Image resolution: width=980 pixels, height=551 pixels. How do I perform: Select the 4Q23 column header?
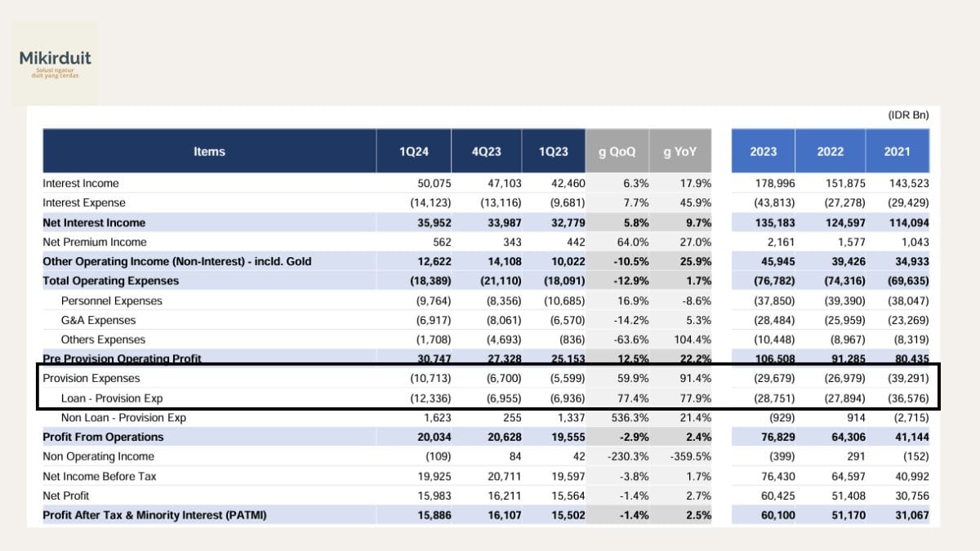486,151
